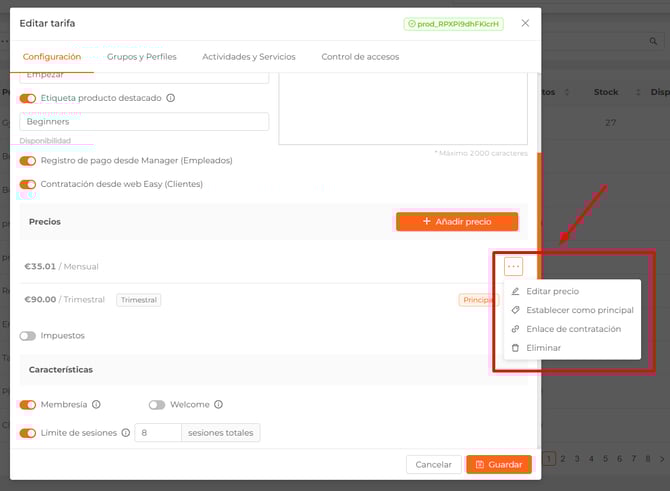Select Enlace de contratación menu item

(573, 329)
